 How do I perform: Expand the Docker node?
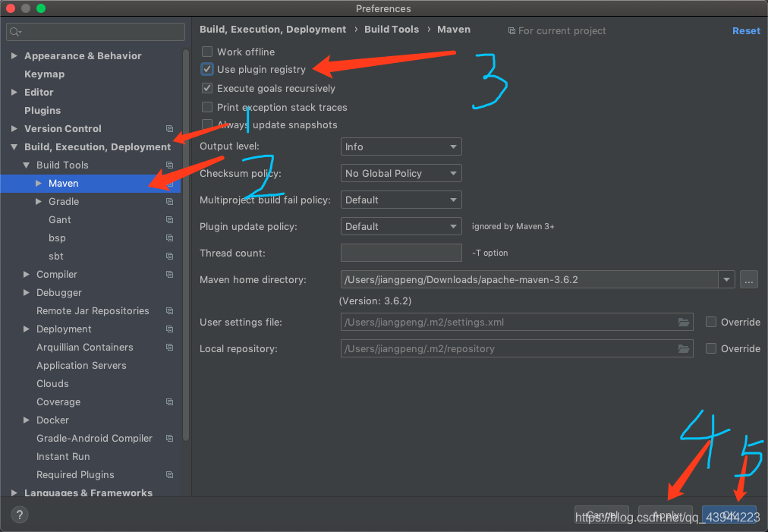coord(27,420)
